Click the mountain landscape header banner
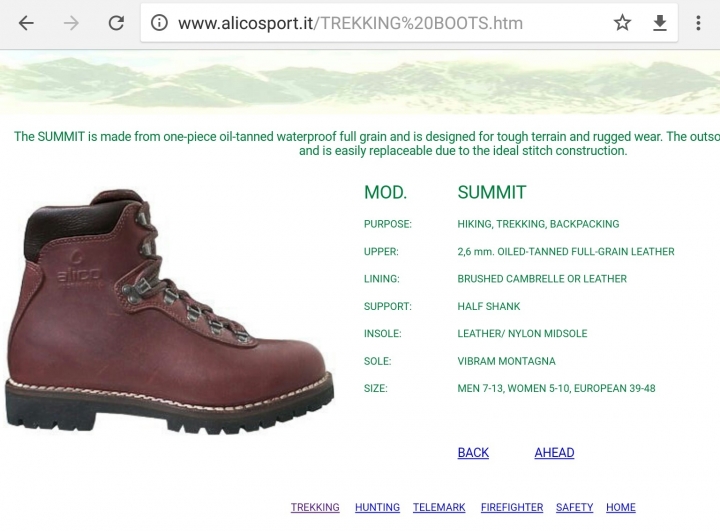This screenshot has height=531, width=720. pos(360,82)
